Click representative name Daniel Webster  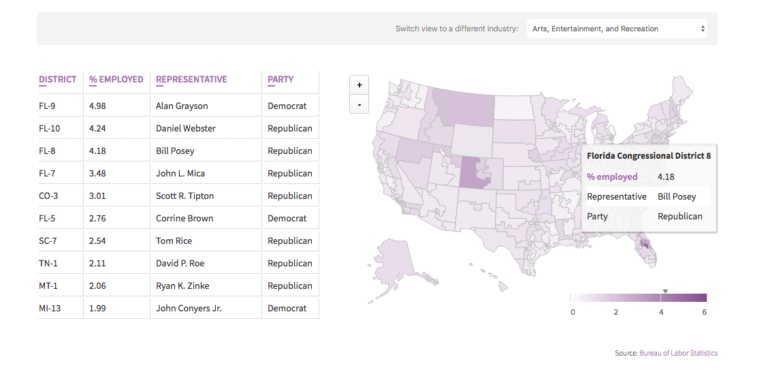186,128
